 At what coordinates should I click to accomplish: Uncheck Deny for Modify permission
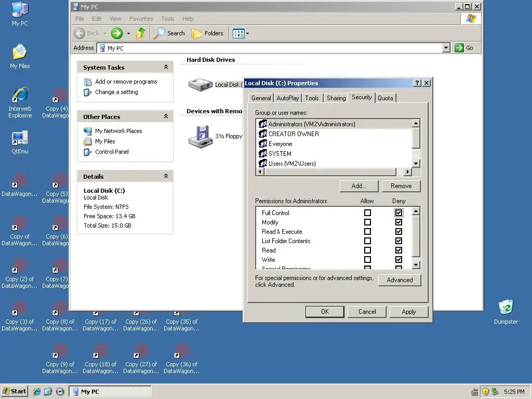tap(398, 222)
